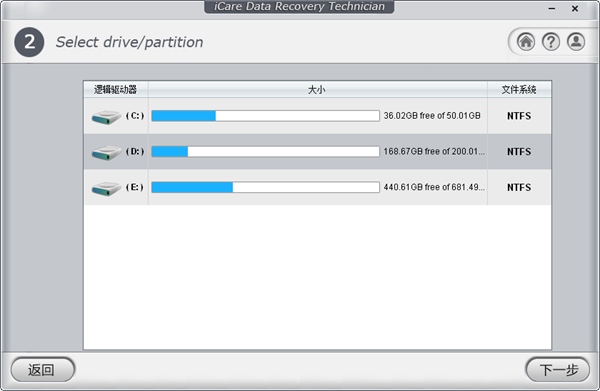Click the 下一步 next button

[558, 370]
